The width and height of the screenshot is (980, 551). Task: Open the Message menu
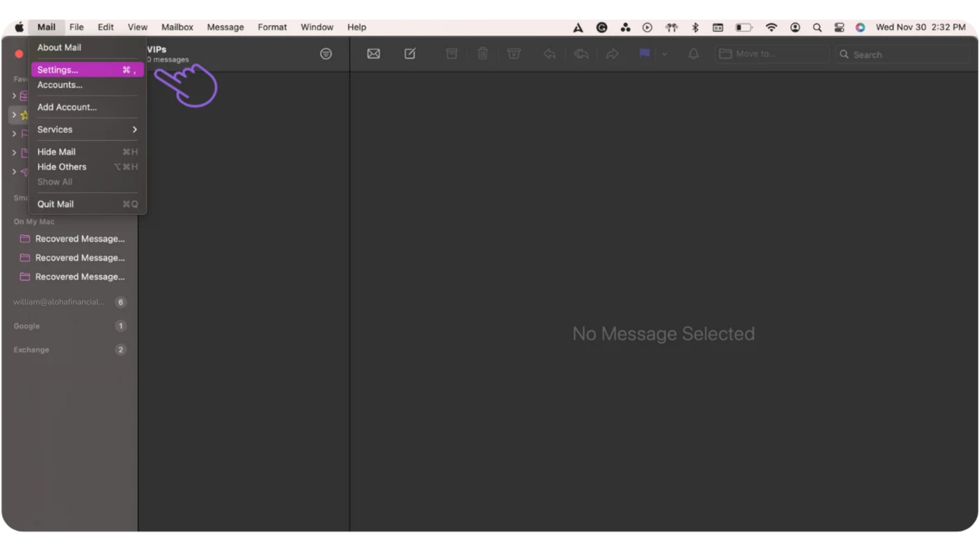click(x=225, y=27)
